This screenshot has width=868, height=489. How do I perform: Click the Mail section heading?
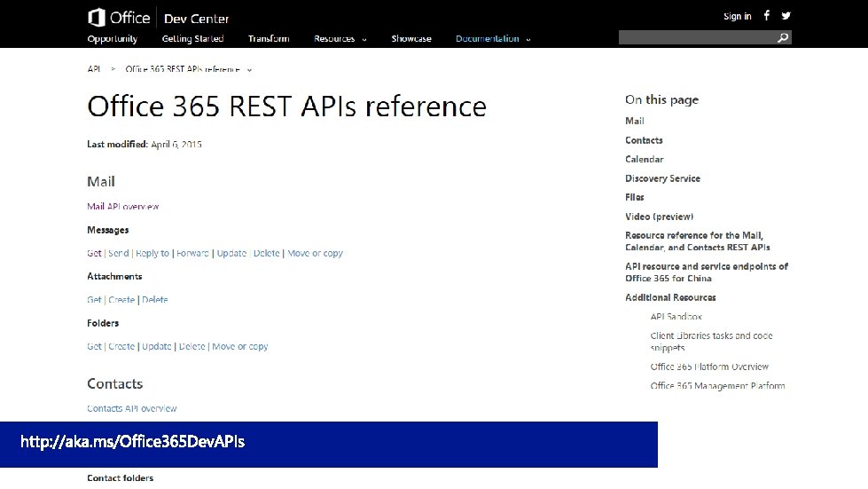(101, 182)
